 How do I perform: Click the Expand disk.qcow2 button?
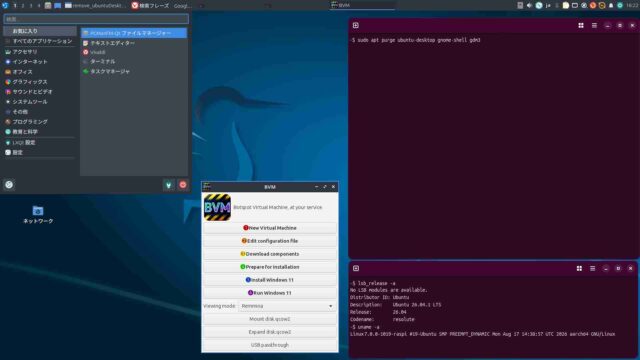[x=270, y=332]
